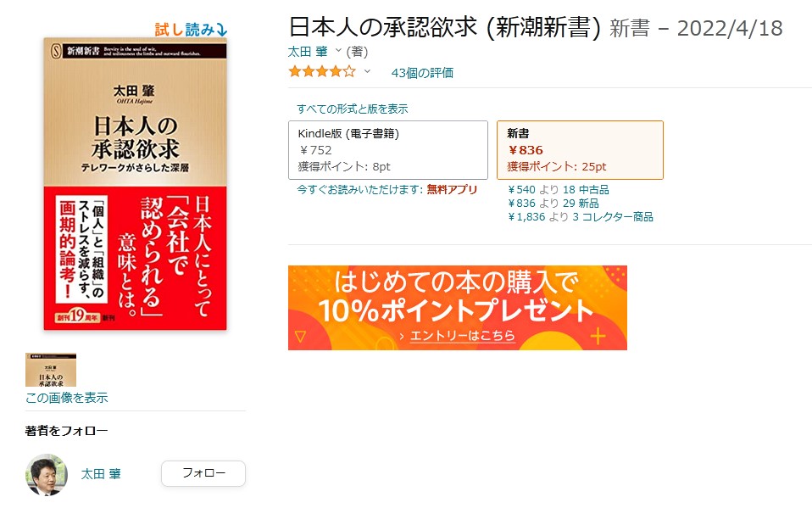This screenshot has width=812, height=508.
Task: Open the 43個の評価 reviews link
Action: (x=422, y=73)
